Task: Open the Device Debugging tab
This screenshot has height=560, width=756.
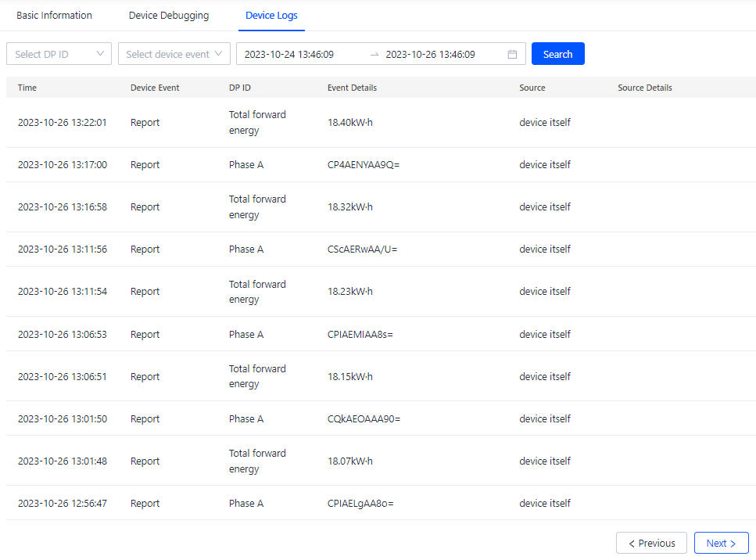Action: 169,16
